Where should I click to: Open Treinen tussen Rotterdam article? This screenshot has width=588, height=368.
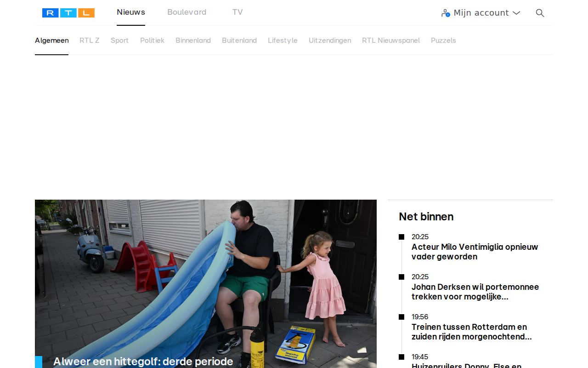tap(471, 332)
